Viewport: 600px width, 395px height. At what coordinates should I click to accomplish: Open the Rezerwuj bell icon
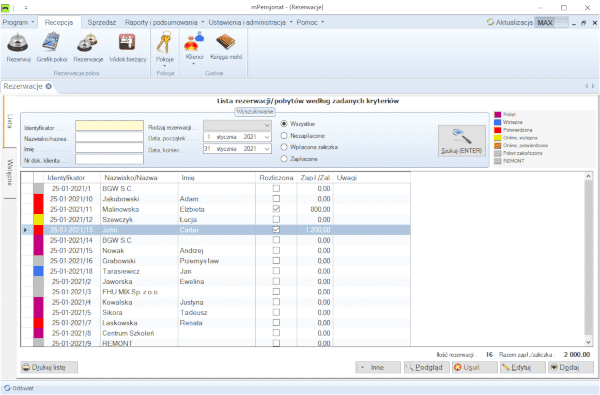click(18, 42)
